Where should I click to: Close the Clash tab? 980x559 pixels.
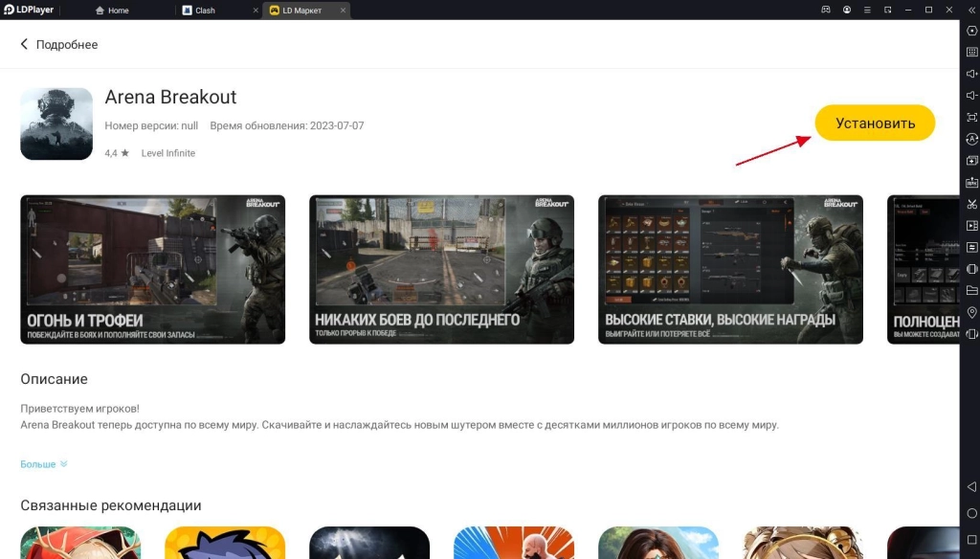point(255,11)
